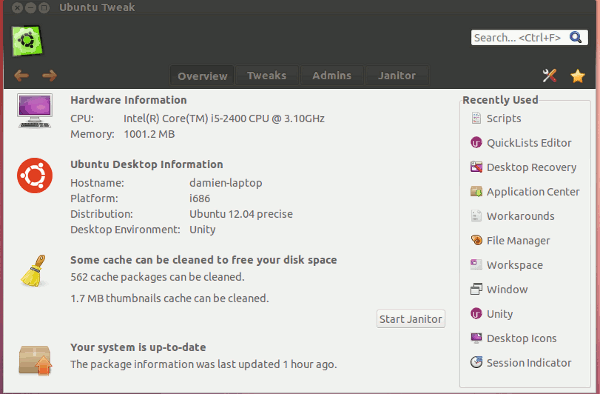This screenshot has width=600, height=394.
Task: Click the QuickLists Editor icon
Action: coord(476,143)
